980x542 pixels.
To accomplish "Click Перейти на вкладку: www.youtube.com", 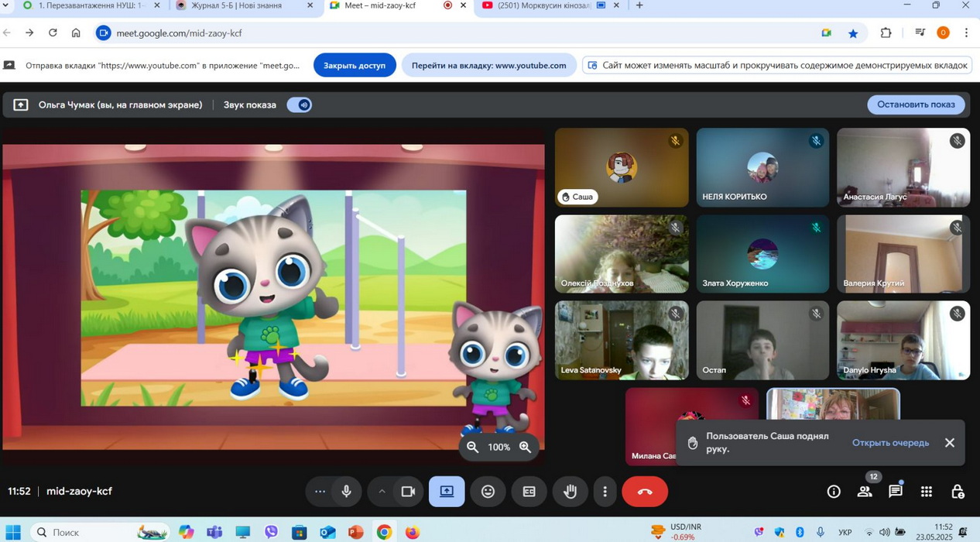I will 488,65.
